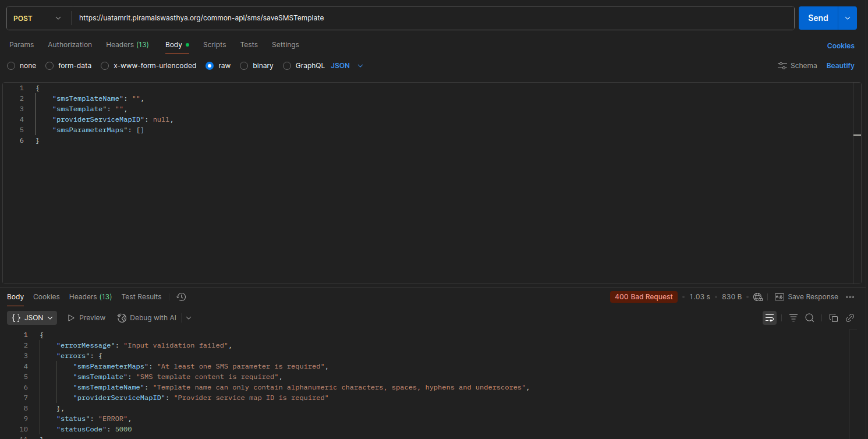
Task: Open the response Test Results tab
Action: [141, 297]
